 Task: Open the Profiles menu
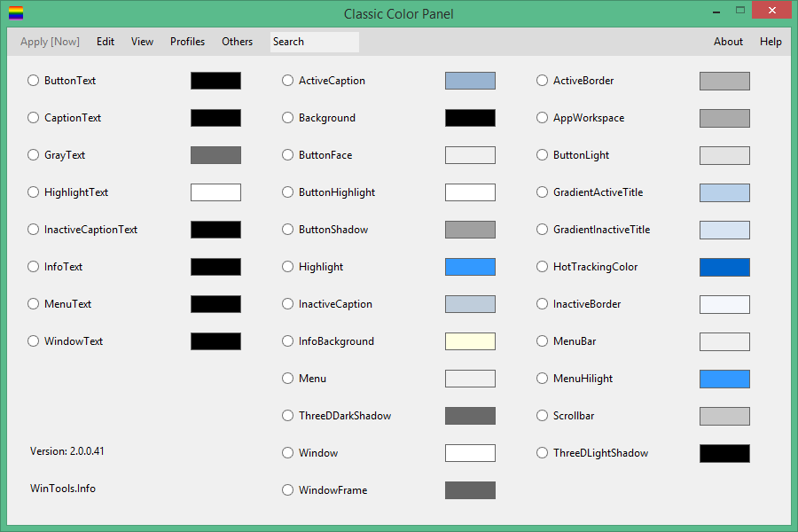tap(187, 42)
